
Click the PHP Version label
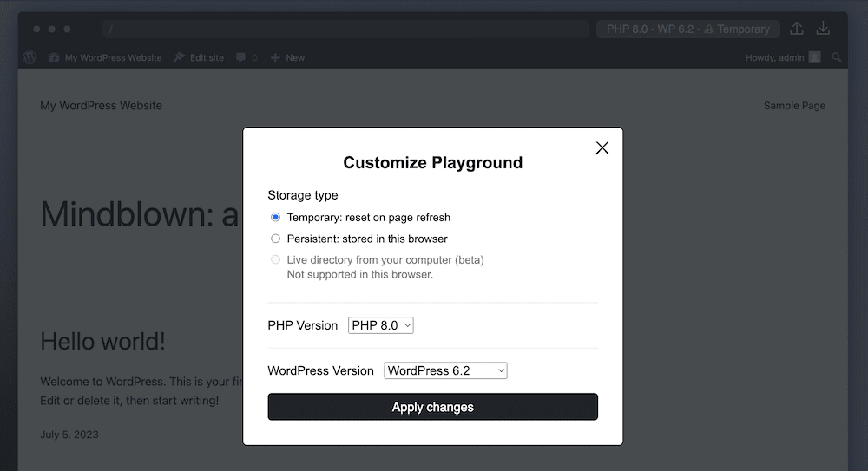click(x=303, y=325)
